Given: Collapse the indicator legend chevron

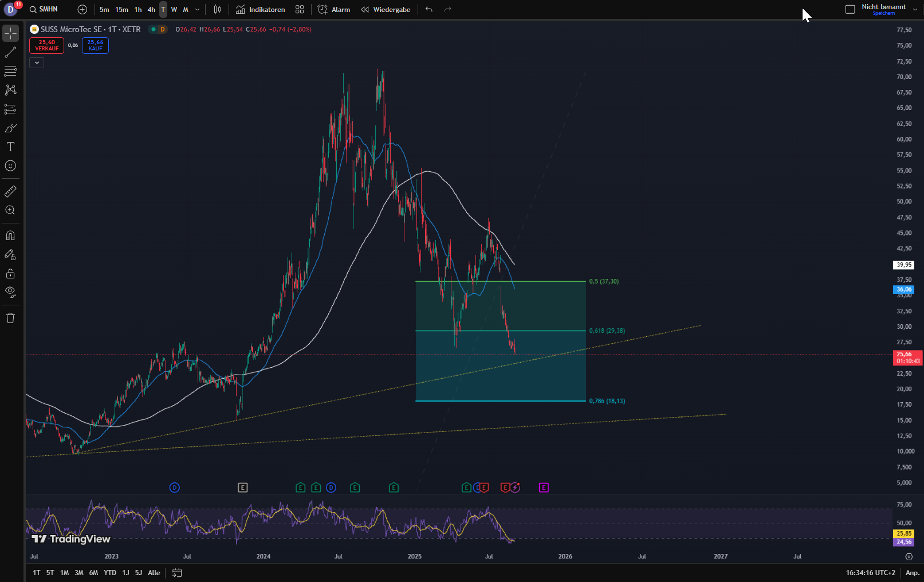Looking at the screenshot, I should [x=37, y=62].
